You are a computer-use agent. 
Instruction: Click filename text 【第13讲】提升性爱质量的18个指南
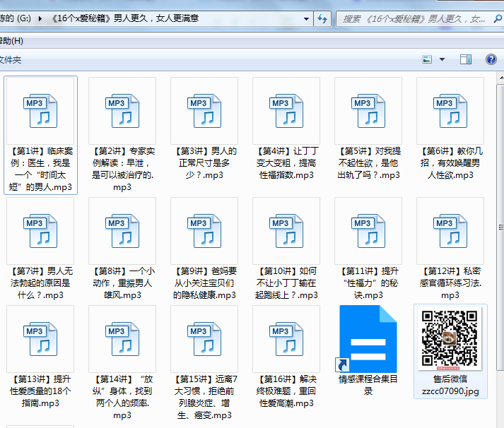point(40,391)
